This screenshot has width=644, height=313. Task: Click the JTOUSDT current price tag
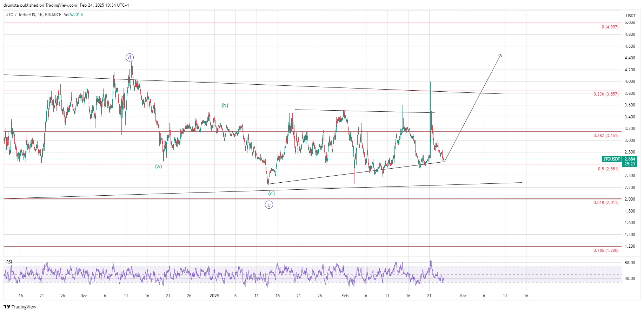(x=611, y=159)
